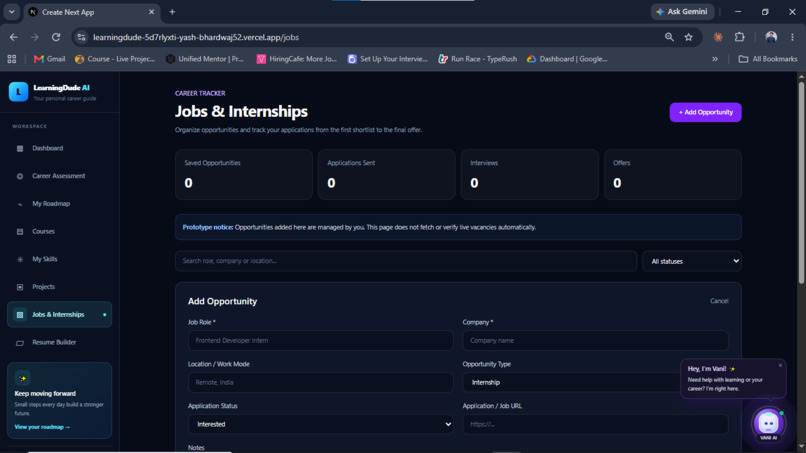Open the Extensions puzzle icon

tap(739, 37)
